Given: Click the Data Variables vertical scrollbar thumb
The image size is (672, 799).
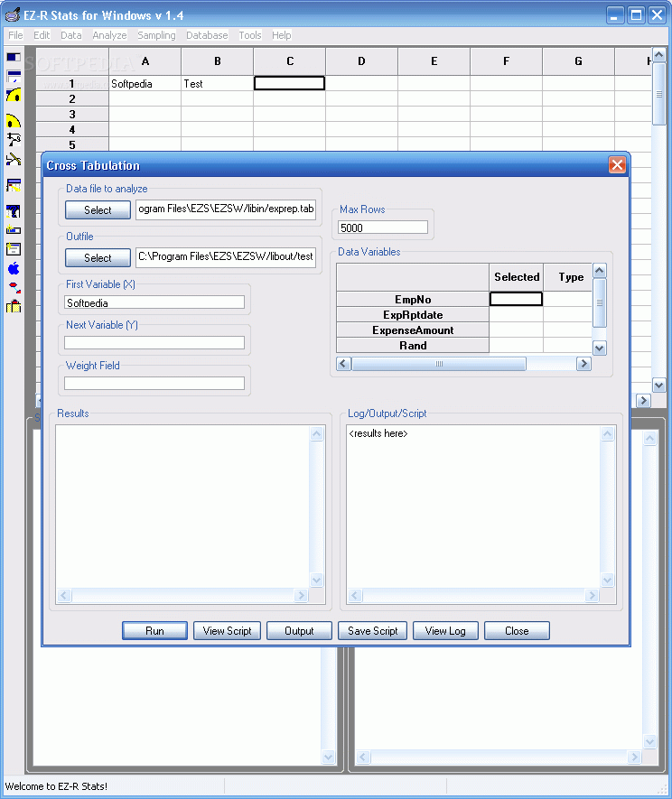Looking at the screenshot, I should (600, 302).
